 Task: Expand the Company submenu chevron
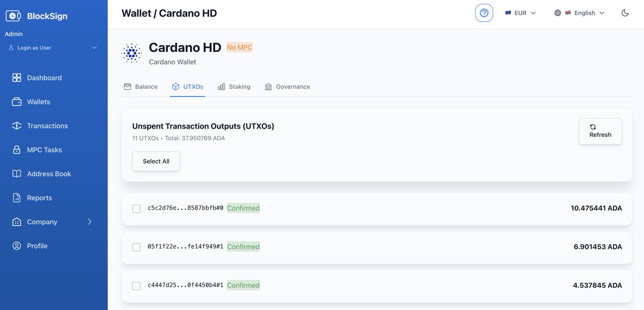(x=90, y=222)
